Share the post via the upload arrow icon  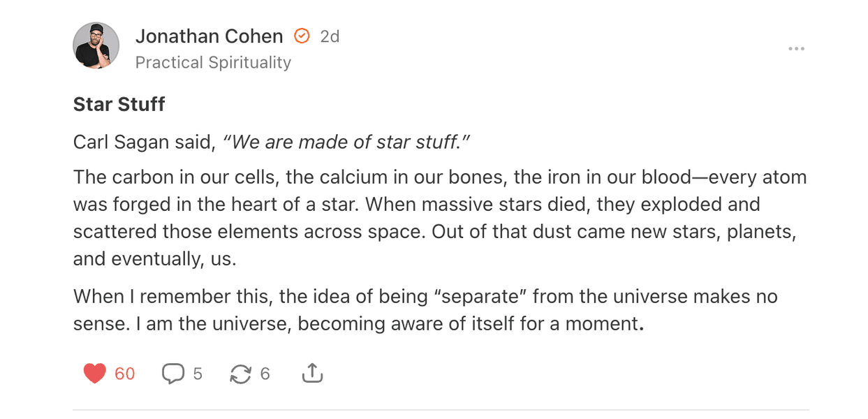tap(312, 374)
